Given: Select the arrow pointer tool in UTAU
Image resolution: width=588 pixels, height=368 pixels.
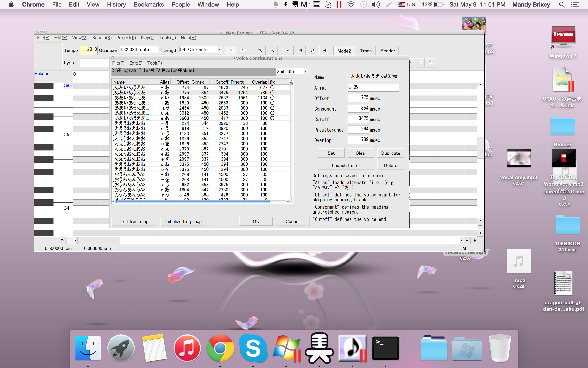Looking at the screenshot, I should 231,50.
